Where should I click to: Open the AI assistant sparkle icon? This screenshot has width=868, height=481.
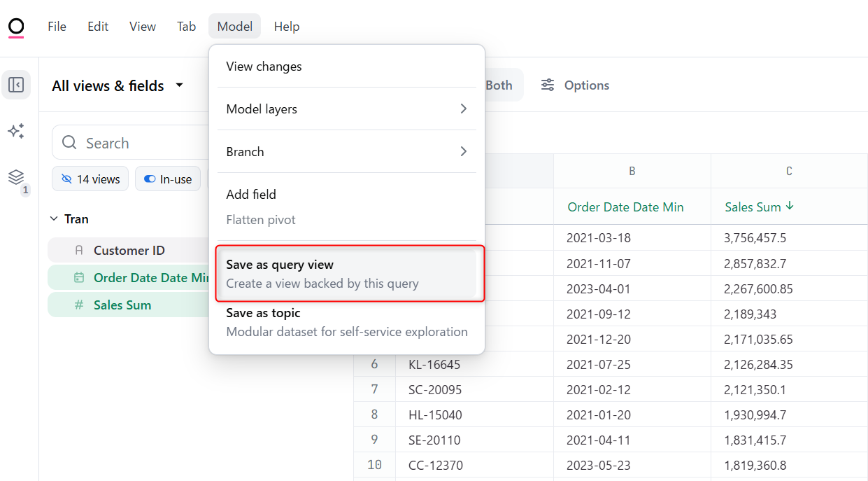[16, 131]
